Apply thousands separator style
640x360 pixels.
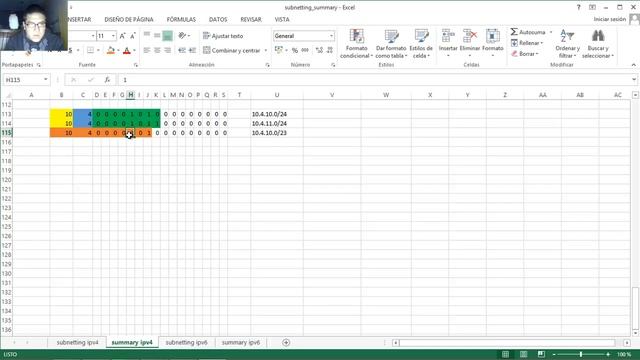305,50
